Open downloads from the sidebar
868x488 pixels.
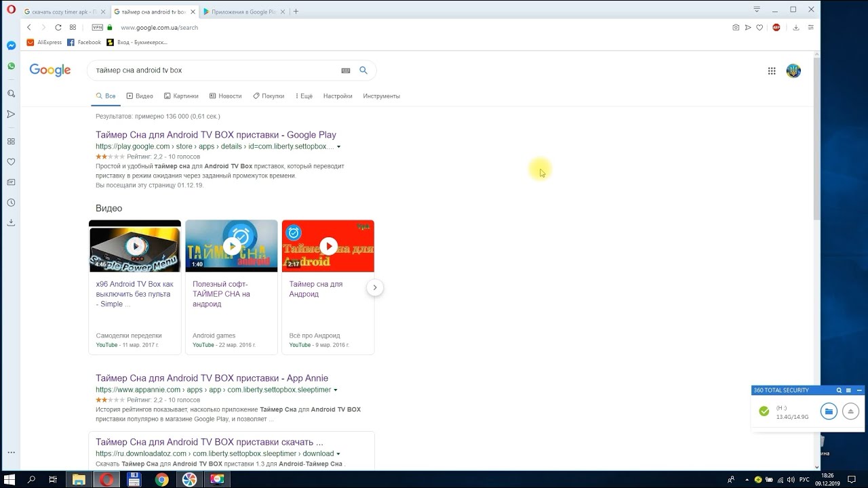[11, 222]
